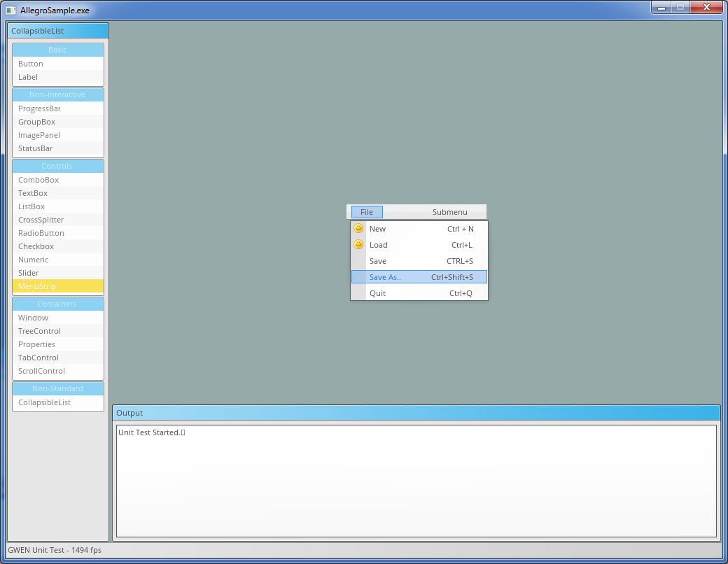Toggle the Containers category header
The height and width of the screenshot is (564, 728).
click(58, 304)
